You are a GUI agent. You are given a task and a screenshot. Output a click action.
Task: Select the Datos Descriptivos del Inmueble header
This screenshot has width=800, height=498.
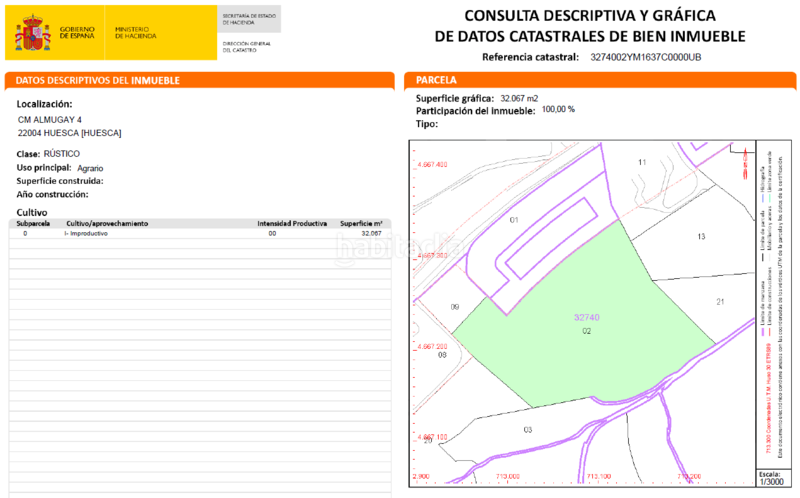[199, 80]
